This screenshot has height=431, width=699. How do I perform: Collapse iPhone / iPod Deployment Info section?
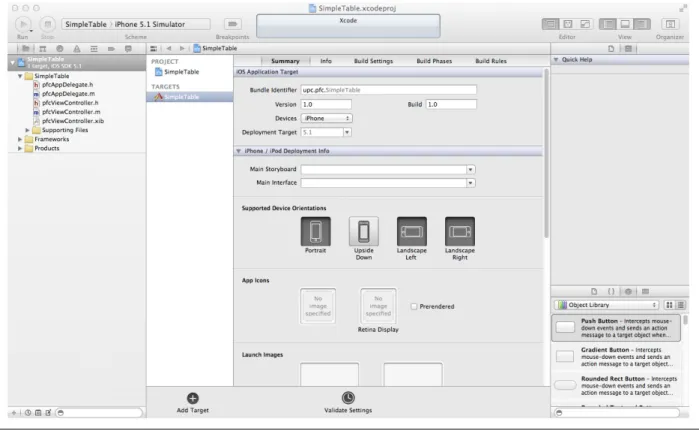tap(238, 151)
